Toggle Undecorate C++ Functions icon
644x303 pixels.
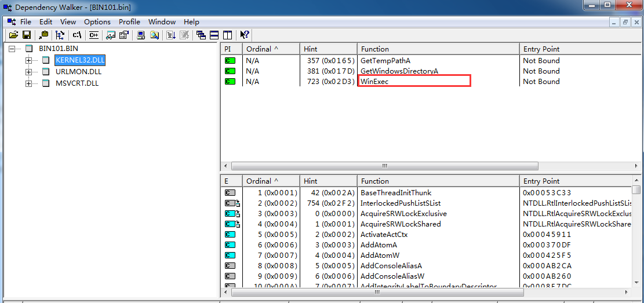[x=94, y=35]
